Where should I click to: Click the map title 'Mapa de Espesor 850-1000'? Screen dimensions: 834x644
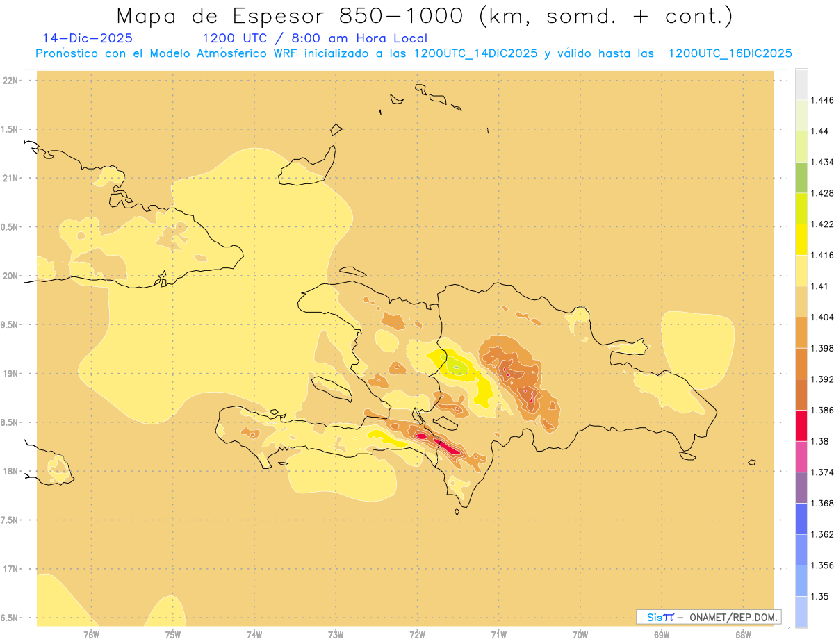(293, 15)
